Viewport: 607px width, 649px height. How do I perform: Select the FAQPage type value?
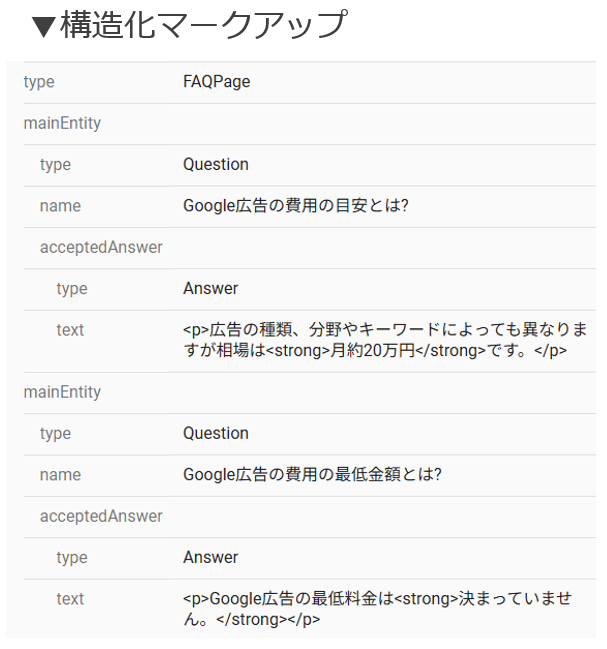pyautogui.click(x=216, y=82)
